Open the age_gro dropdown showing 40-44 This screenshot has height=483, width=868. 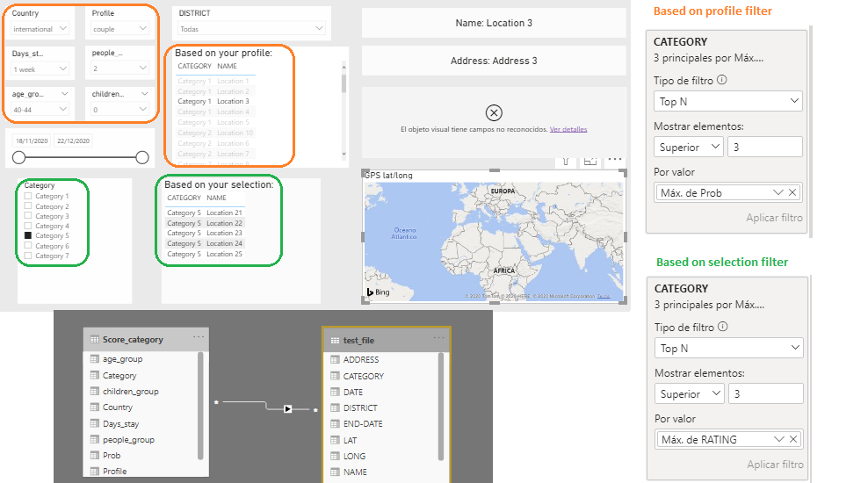click(x=40, y=109)
